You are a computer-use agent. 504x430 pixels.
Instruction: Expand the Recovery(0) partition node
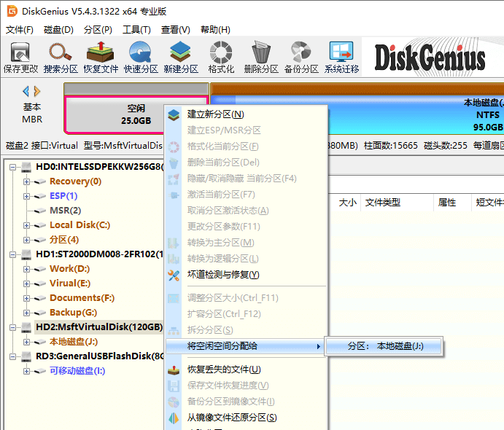click(26, 181)
